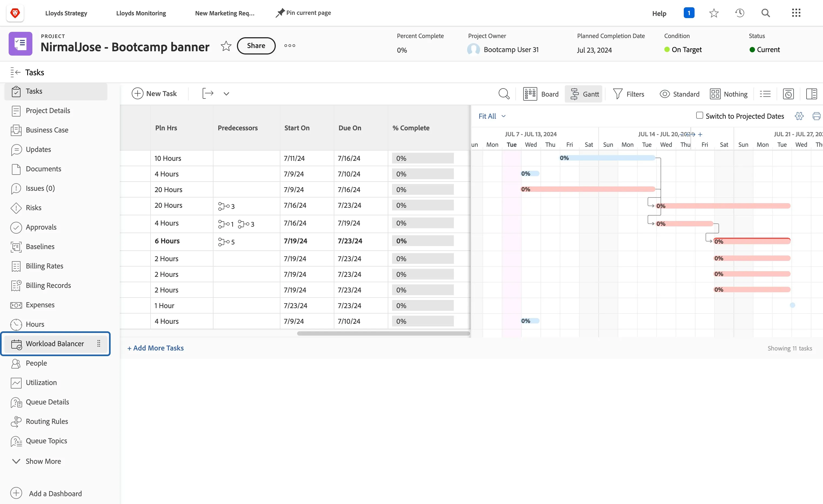The height and width of the screenshot is (504, 823).
Task: Open Gantt chart settings gear
Action: click(x=799, y=116)
